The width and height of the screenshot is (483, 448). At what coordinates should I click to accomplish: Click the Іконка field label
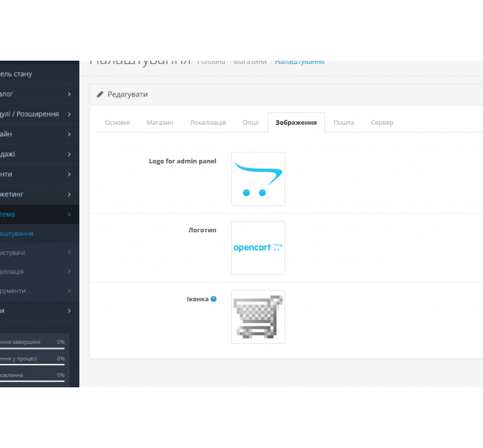coord(197,299)
